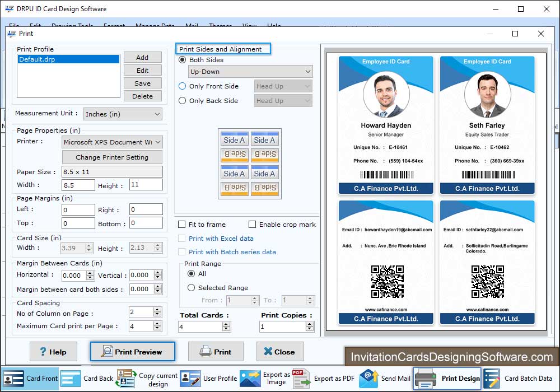Viewport: 560px width, 392px height.
Task: Click Change Printer Setting button
Action: pyautogui.click(x=112, y=157)
